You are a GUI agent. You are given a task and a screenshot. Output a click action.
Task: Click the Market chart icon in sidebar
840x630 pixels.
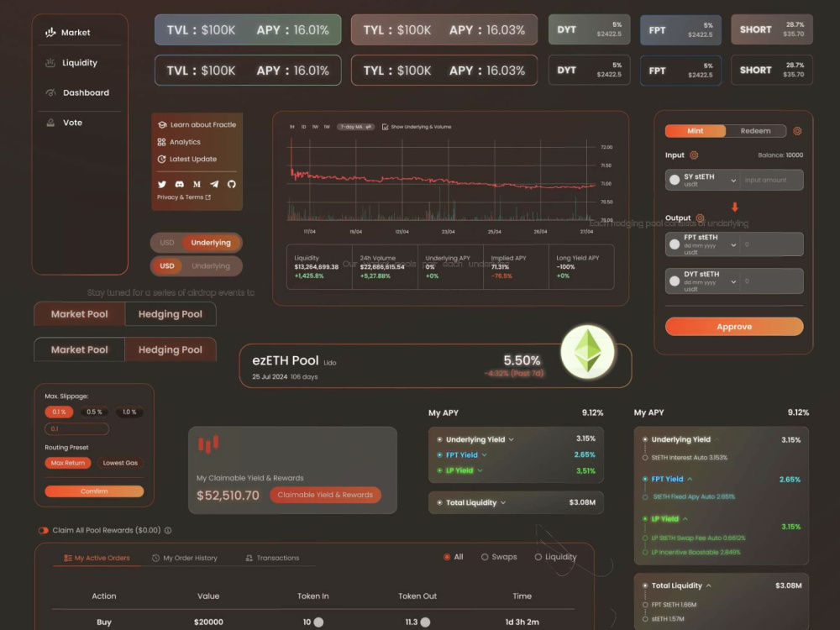[x=50, y=32]
